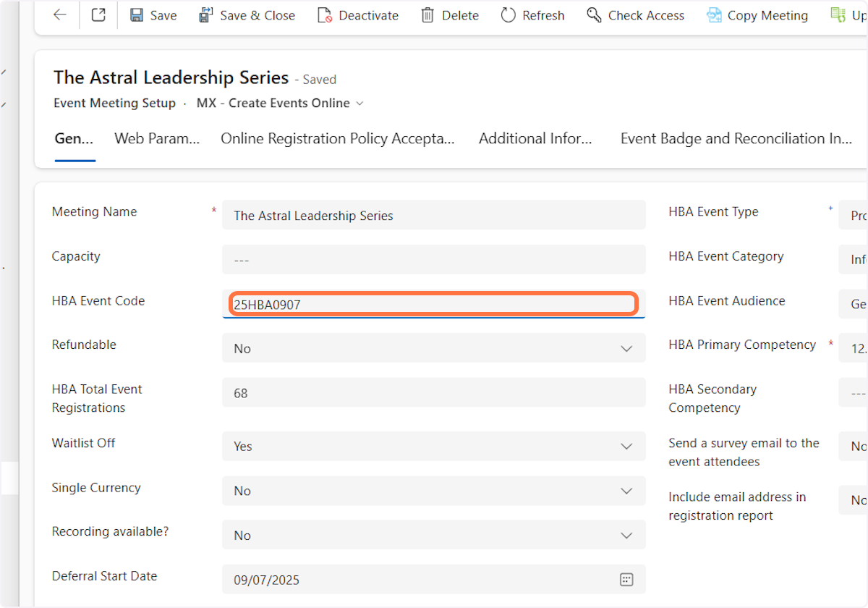This screenshot has height=608, width=868.
Task: Click the Delete trash icon
Action: pyautogui.click(x=449, y=15)
